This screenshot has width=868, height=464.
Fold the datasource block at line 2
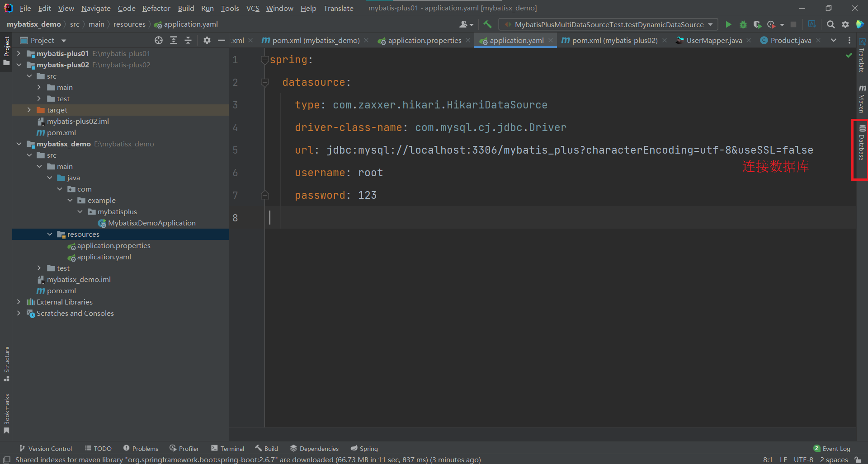point(265,82)
